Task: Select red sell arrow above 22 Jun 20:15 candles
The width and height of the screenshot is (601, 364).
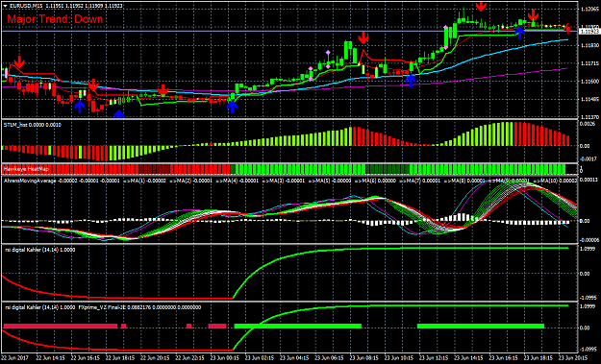Action: (x=163, y=90)
